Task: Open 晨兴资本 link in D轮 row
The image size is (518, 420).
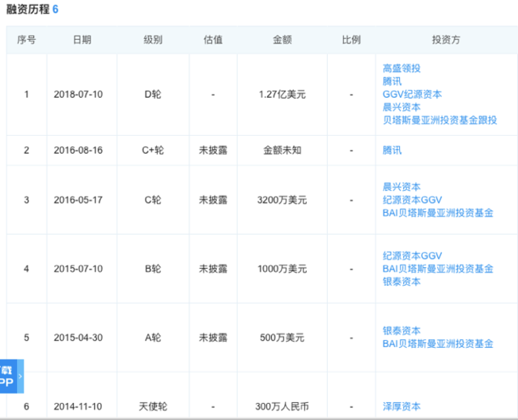Action: coord(401,107)
